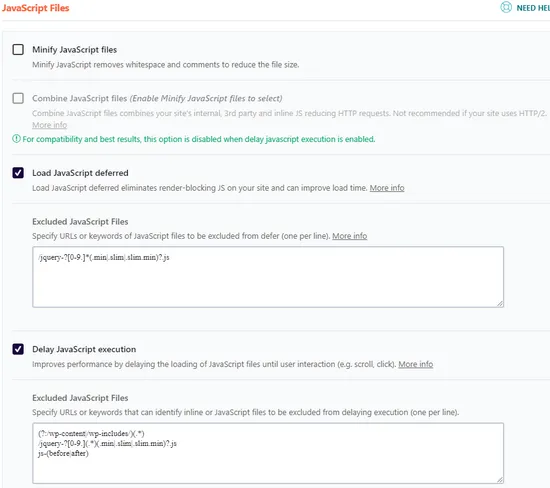Click the Delay JavaScript execution label
Image resolution: width=550 pixels, height=488 pixels.
tap(84, 349)
